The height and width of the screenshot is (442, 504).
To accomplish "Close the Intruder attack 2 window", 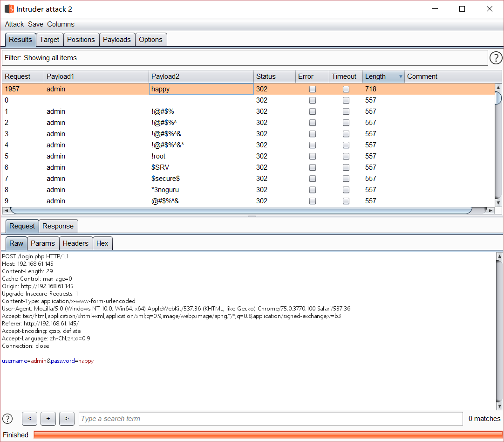I will (489, 9).
